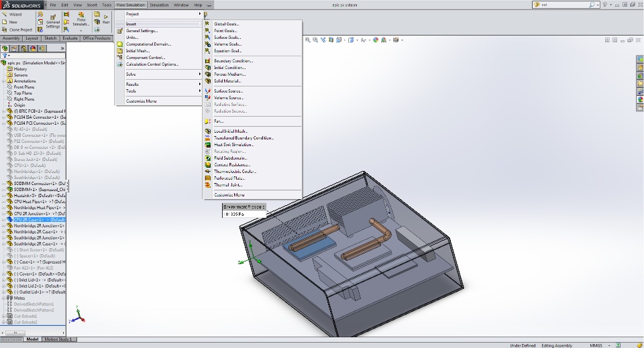Open the Appearances task pane tab
The width and height of the screenshot is (644, 348).
[x=640, y=100]
